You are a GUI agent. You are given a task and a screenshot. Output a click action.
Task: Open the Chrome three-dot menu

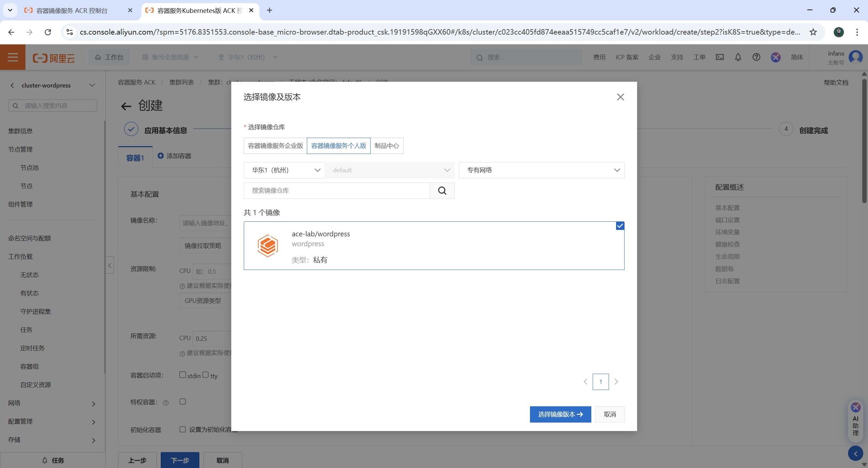point(857,32)
